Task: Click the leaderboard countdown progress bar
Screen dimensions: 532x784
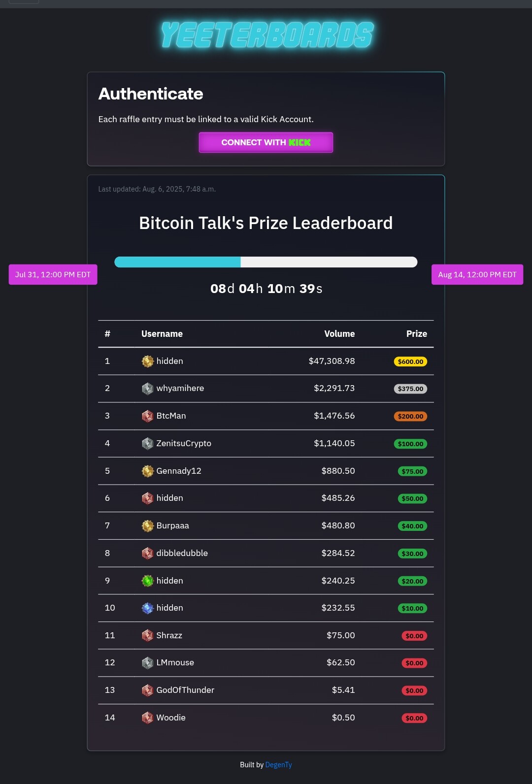Action: point(266,262)
